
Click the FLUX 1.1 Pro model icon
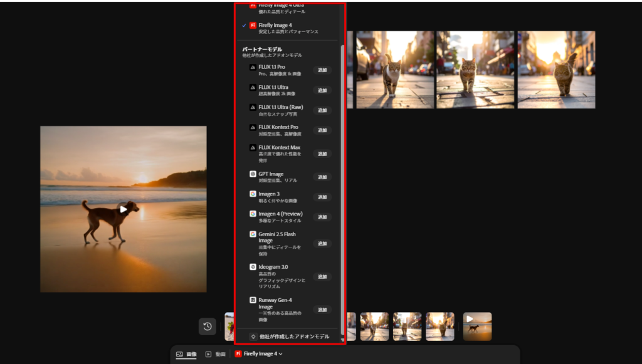pos(253,67)
